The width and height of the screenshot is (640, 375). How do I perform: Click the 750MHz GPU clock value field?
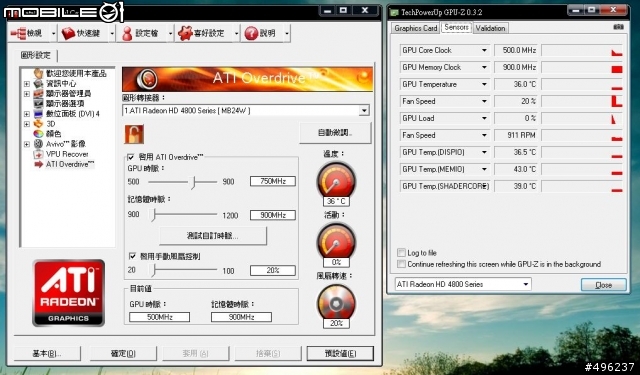coord(273,181)
